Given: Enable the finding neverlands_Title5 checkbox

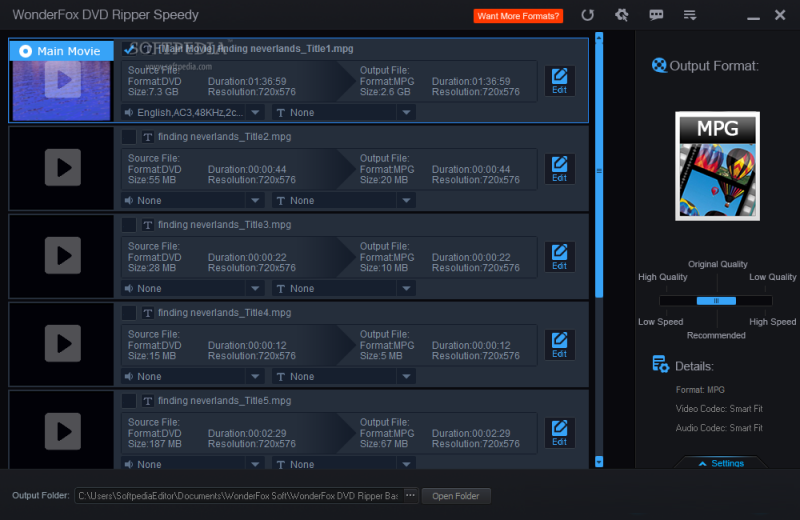Looking at the screenshot, I should click(x=129, y=401).
